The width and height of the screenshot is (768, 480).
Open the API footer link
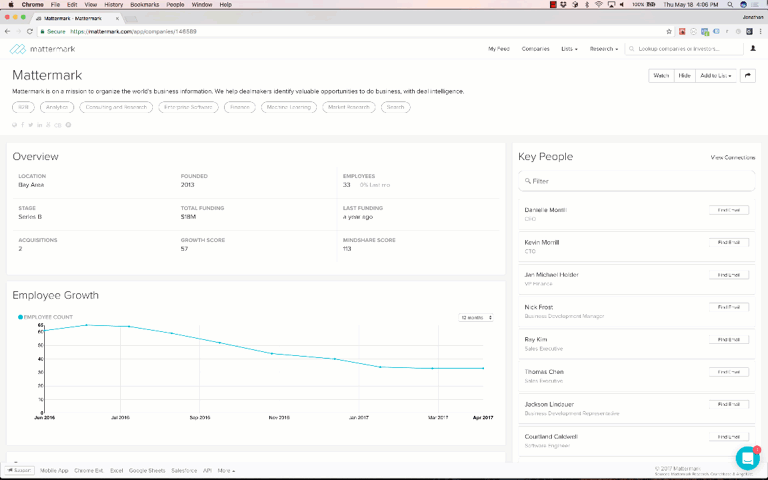[207, 471]
